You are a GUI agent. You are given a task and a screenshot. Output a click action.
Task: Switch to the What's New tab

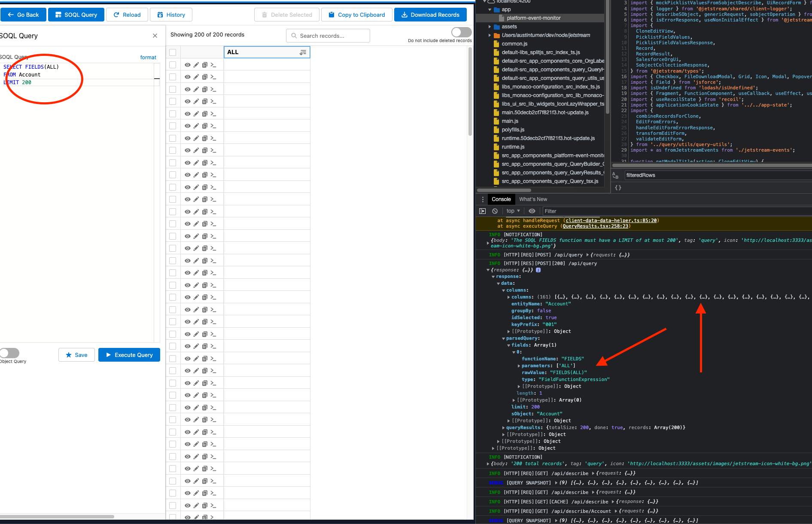pos(533,199)
